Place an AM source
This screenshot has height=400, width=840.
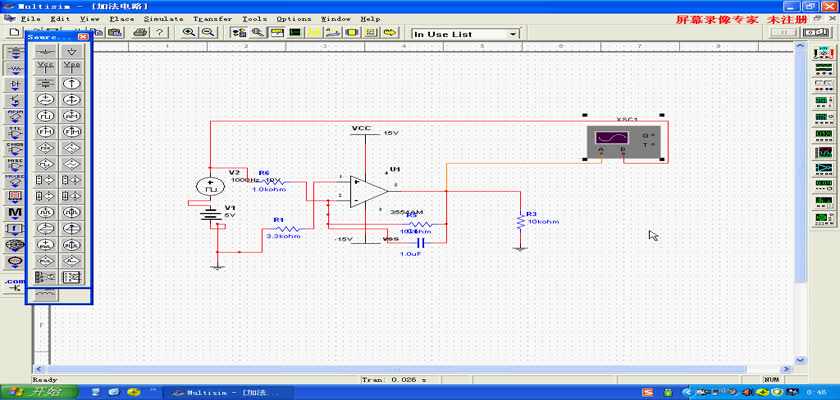(x=71, y=116)
